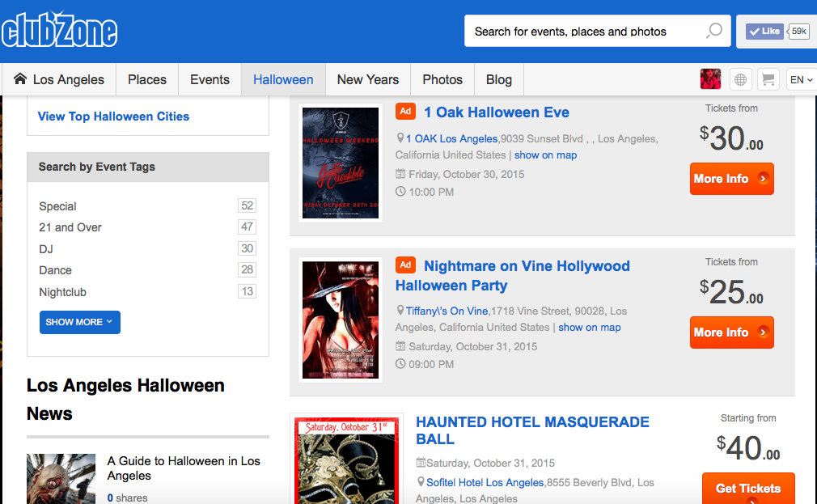Open the shopping cart icon

click(x=768, y=80)
